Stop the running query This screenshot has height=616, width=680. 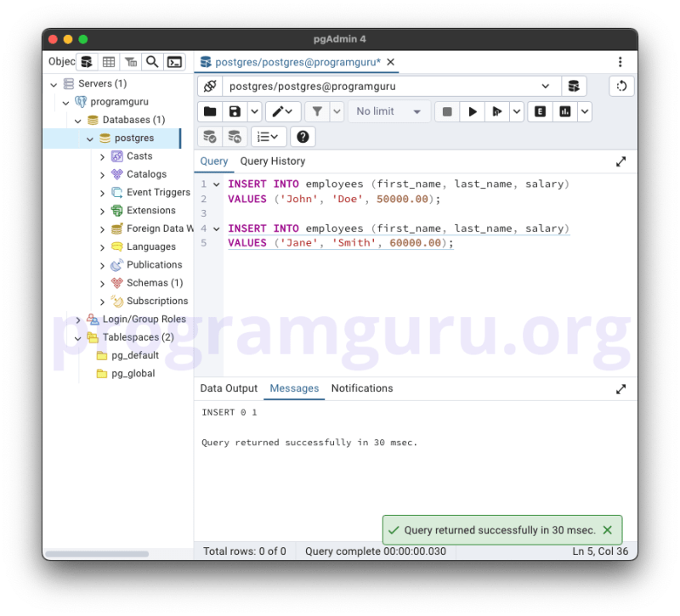pyautogui.click(x=447, y=112)
